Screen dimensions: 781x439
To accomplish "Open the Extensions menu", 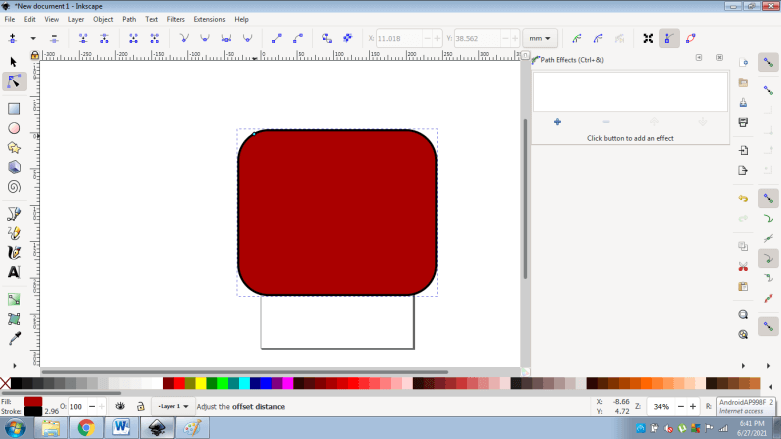I will click(x=209, y=19).
